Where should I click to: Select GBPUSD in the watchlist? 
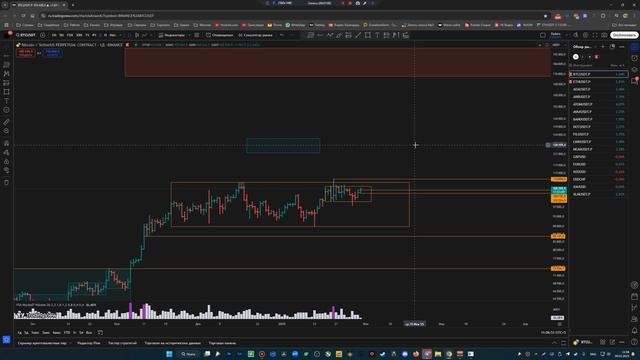pyautogui.click(x=598, y=157)
